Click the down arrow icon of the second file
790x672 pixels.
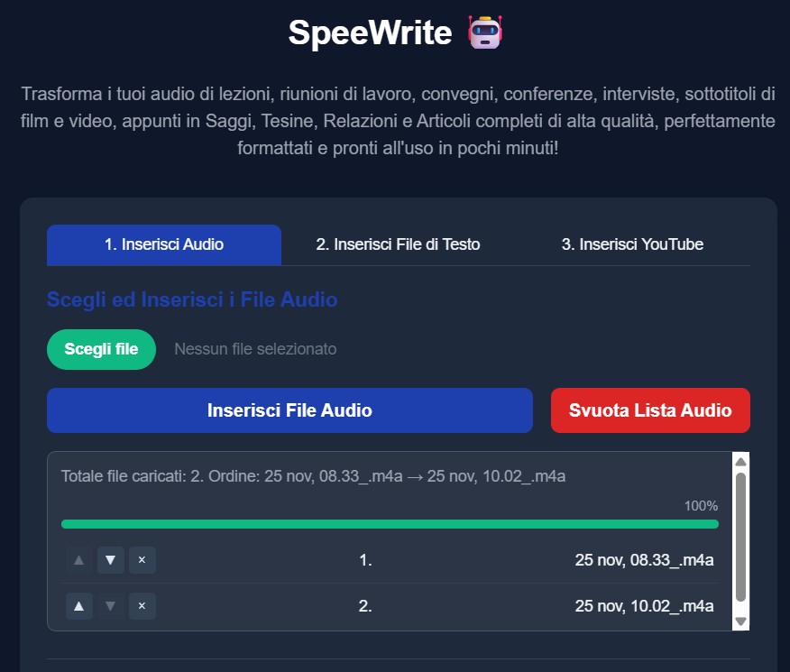110,606
